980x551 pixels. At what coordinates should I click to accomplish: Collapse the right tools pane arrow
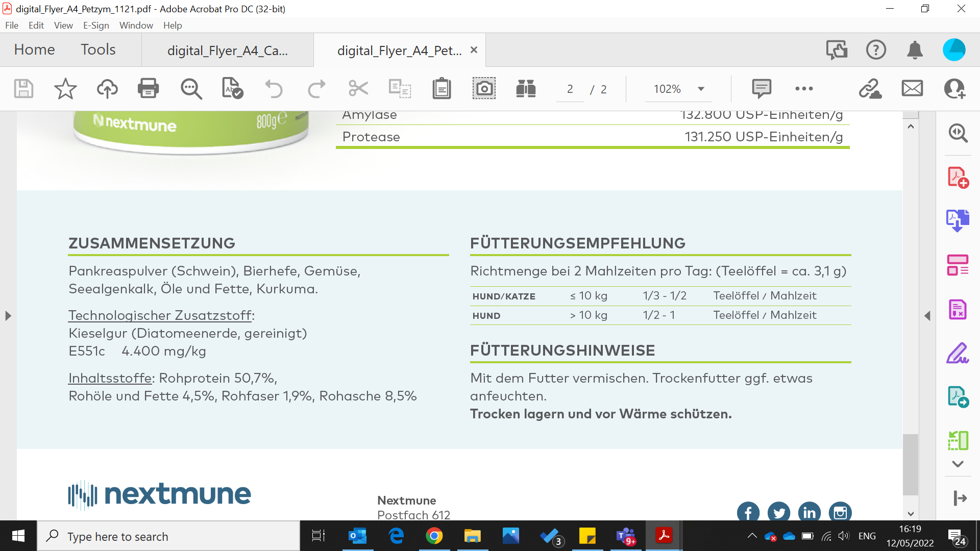[x=927, y=316]
